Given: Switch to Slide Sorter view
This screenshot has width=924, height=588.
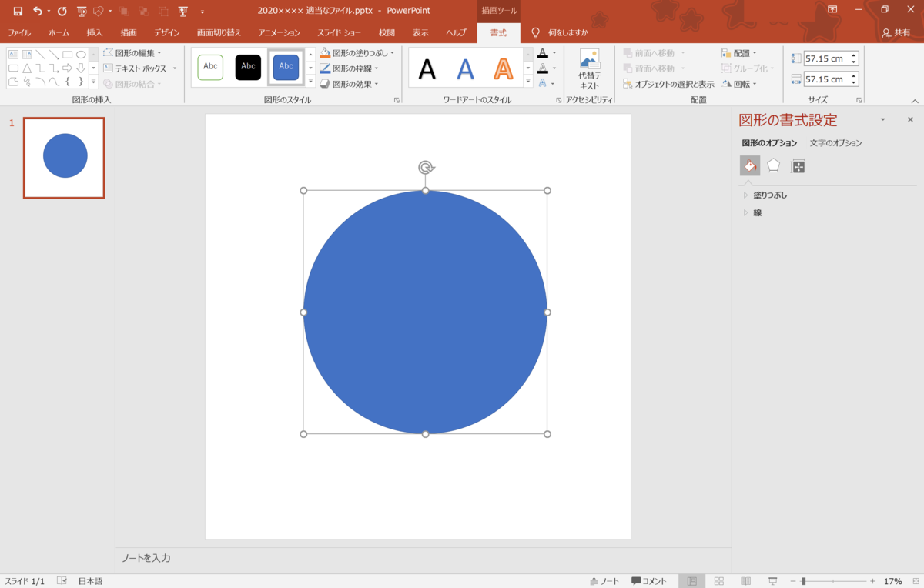Looking at the screenshot, I should point(718,581).
